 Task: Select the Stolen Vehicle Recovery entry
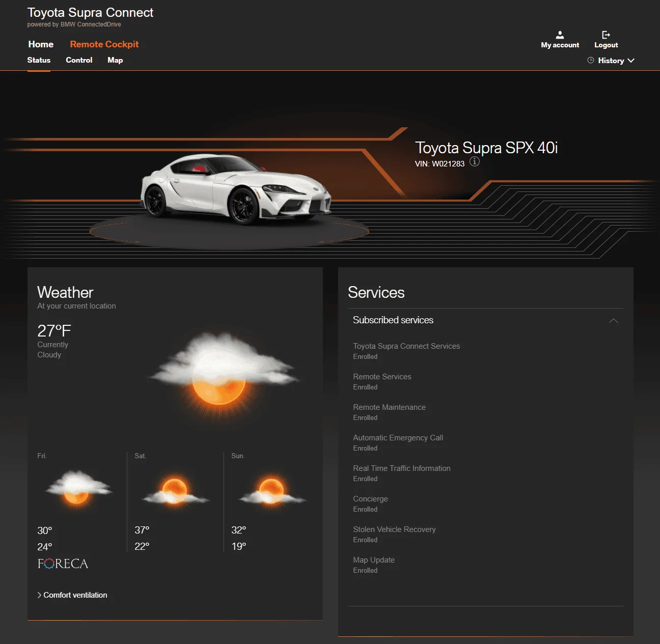pyautogui.click(x=394, y=534)
